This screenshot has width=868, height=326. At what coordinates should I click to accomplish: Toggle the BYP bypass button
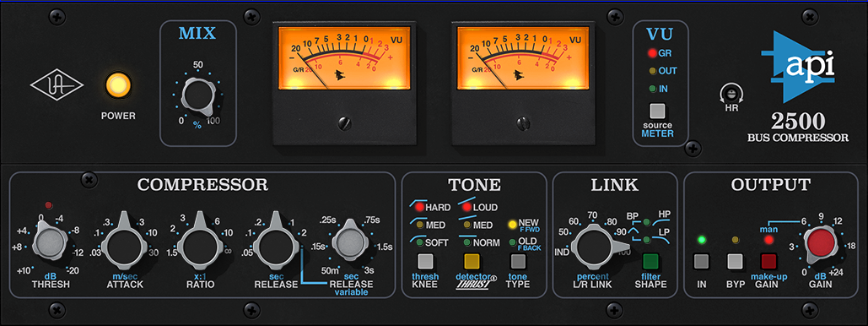(x=735, y=261)
